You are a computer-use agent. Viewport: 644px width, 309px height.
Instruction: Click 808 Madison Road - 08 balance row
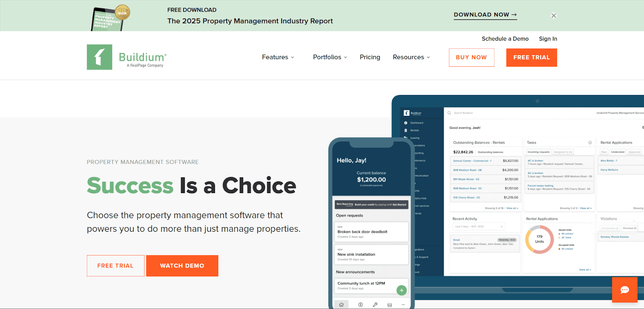(x=485, y=170)
